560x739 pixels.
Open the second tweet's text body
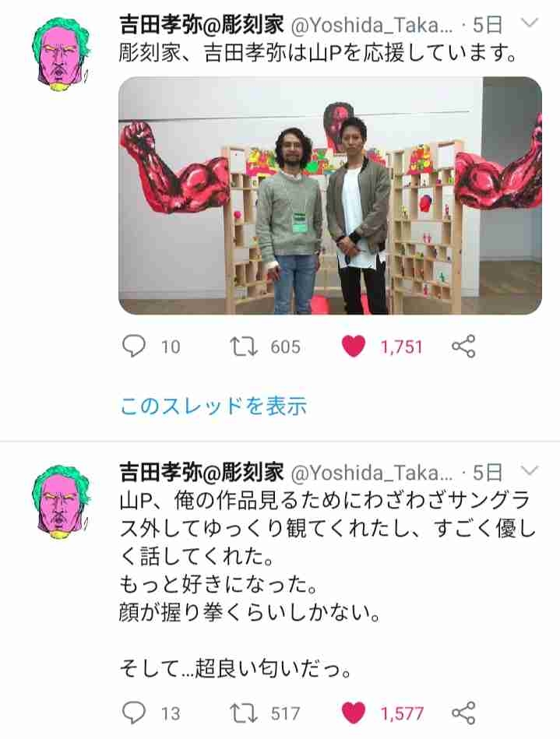click(x=326, y=584)
